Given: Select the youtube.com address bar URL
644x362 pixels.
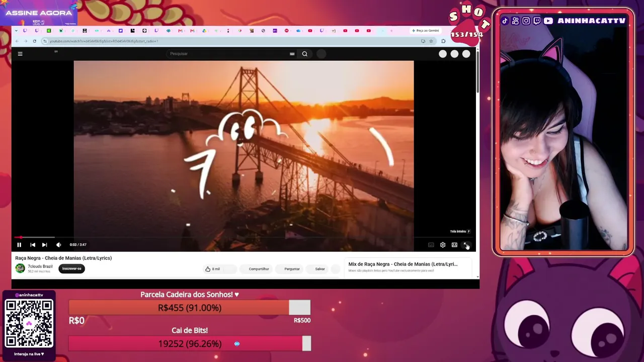Looking at the screenshot, I should point(104,41).
